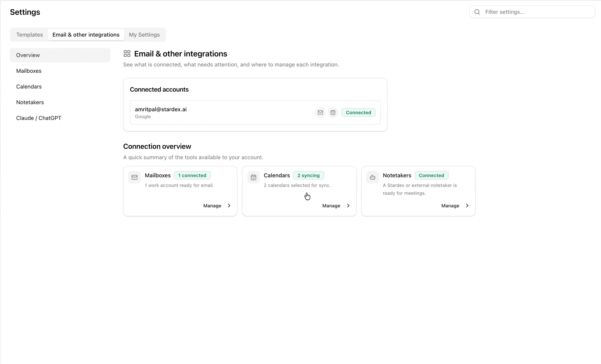Click '1 work account ready for email.' text
This screenshot has width=601, height=364.
pyautogui.click(x=179, y=185)
